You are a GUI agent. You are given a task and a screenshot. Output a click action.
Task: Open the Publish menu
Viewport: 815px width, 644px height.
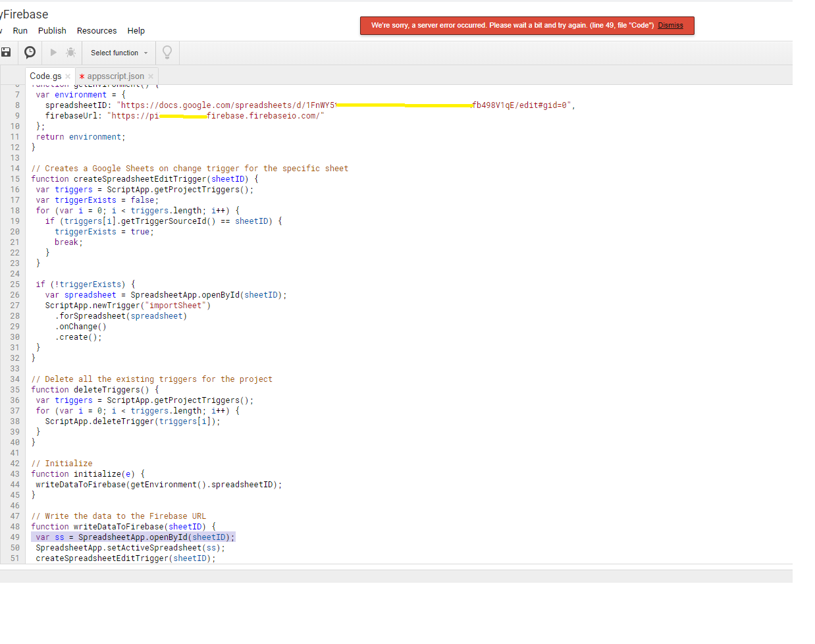[52, 30]
